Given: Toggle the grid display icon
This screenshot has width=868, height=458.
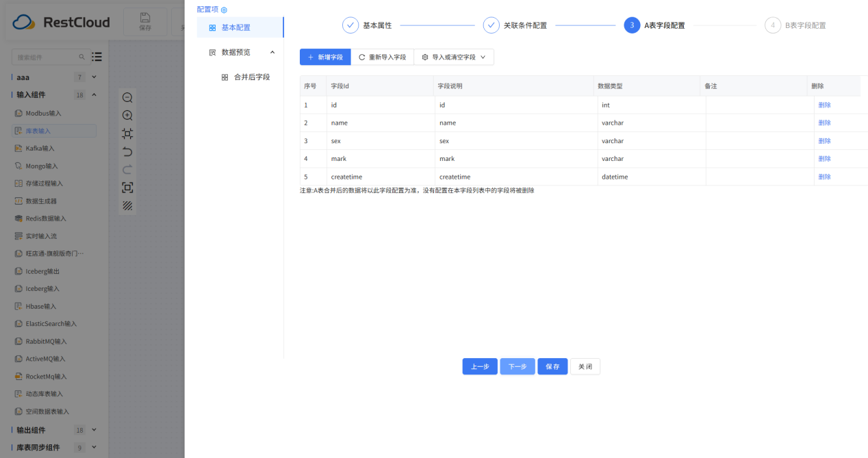Looking at the screenshot, I should coord(127,205).
